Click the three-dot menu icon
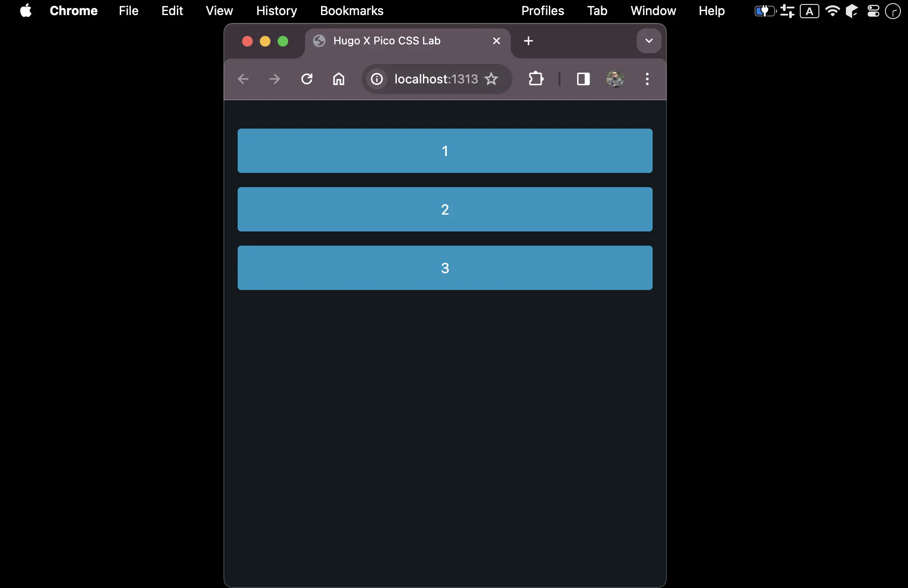908x588 pixels. (647, 79)
